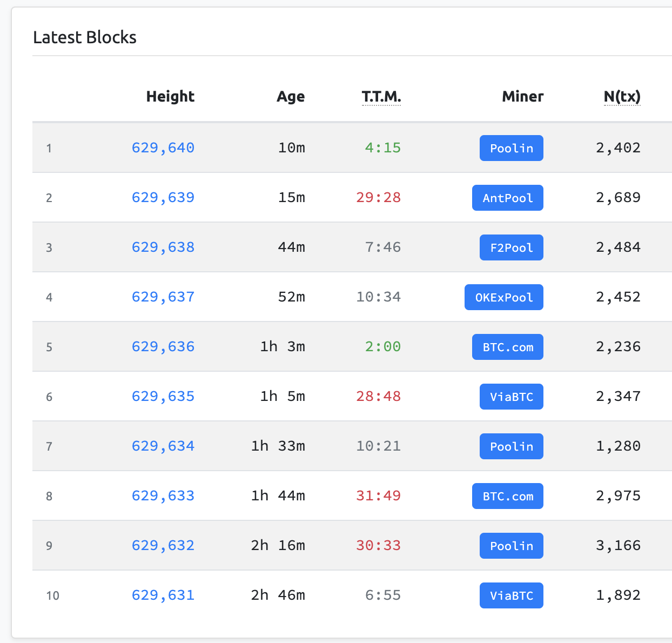The width and height of the screenshot is (672, 643).
Task: Click the AntPool miner badge
Action: coord(508,198)
